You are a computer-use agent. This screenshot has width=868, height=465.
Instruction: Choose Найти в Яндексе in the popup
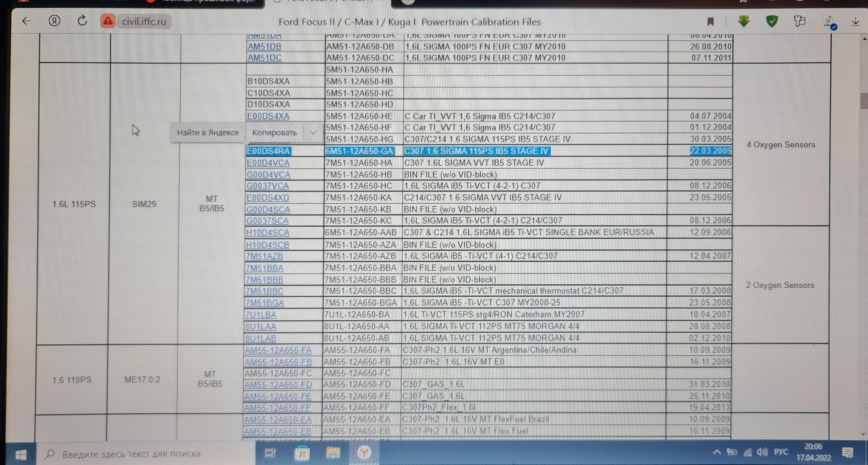click(x=208, y=133)
